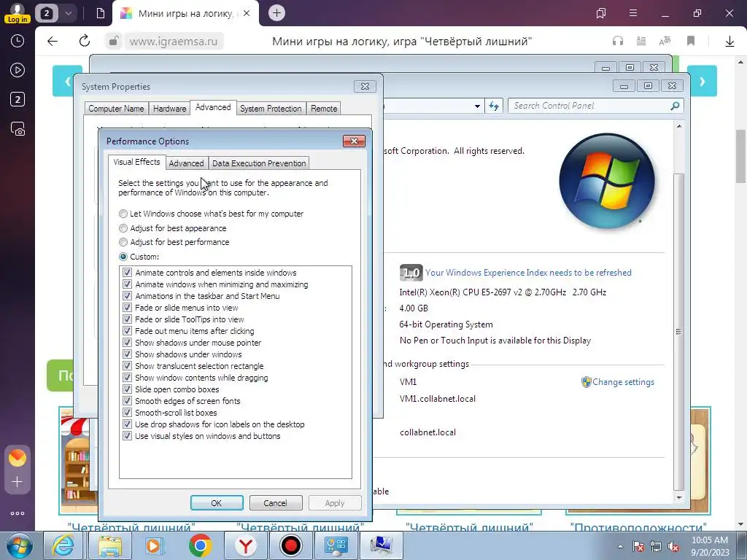Switch to Advanced tab in Performance Options
Viewport: 747px width, 560px height.
(x=186, y=163)
